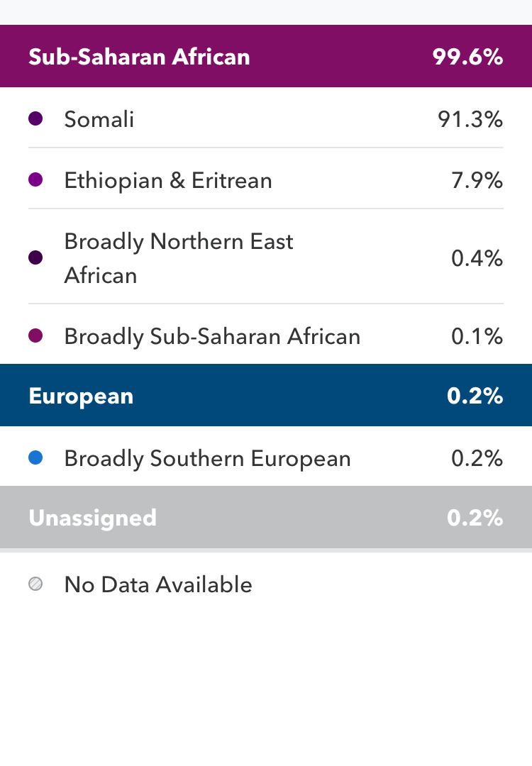Open the Ethiopian & Eritrean entry
The height and width of the screenshot is (766, 532).
(168, 180)
